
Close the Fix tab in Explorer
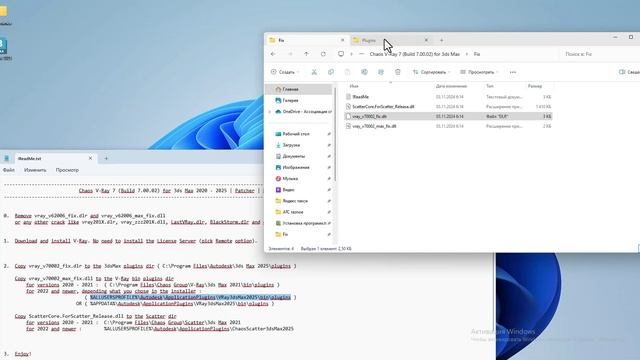click(x=342, y=40)
